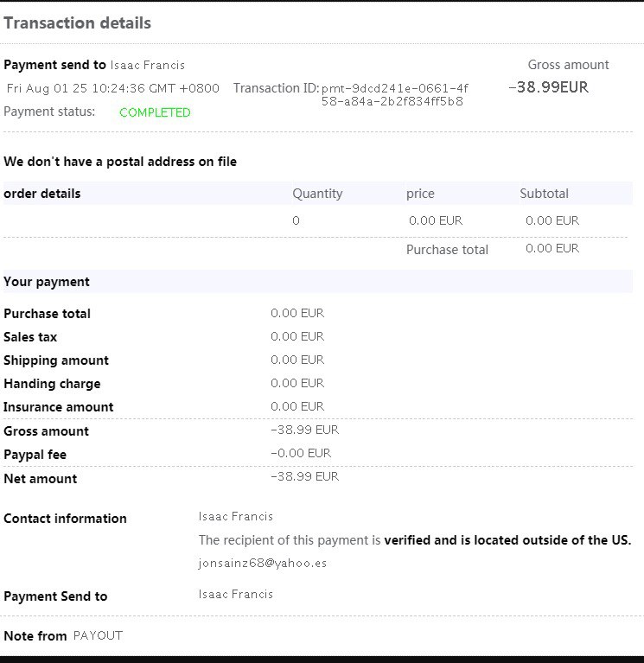Select the transaction ID value
The image size is (644, 663).
click(394, 94)
